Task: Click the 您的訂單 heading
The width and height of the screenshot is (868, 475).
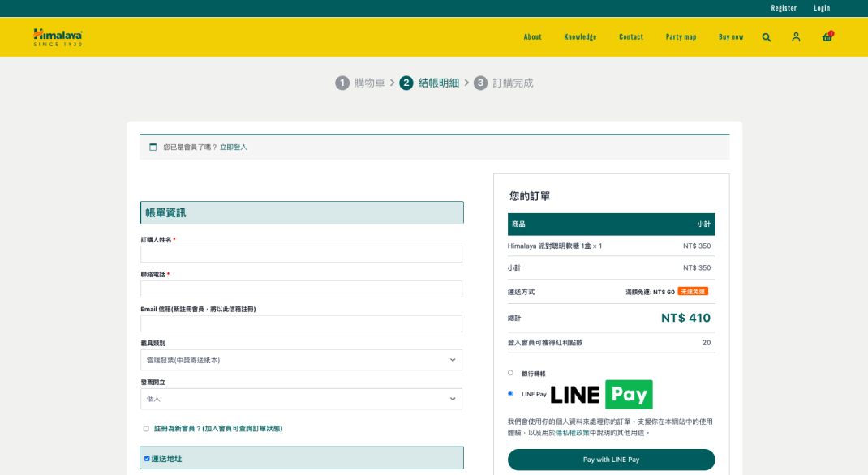Action: tap(530, 196)
